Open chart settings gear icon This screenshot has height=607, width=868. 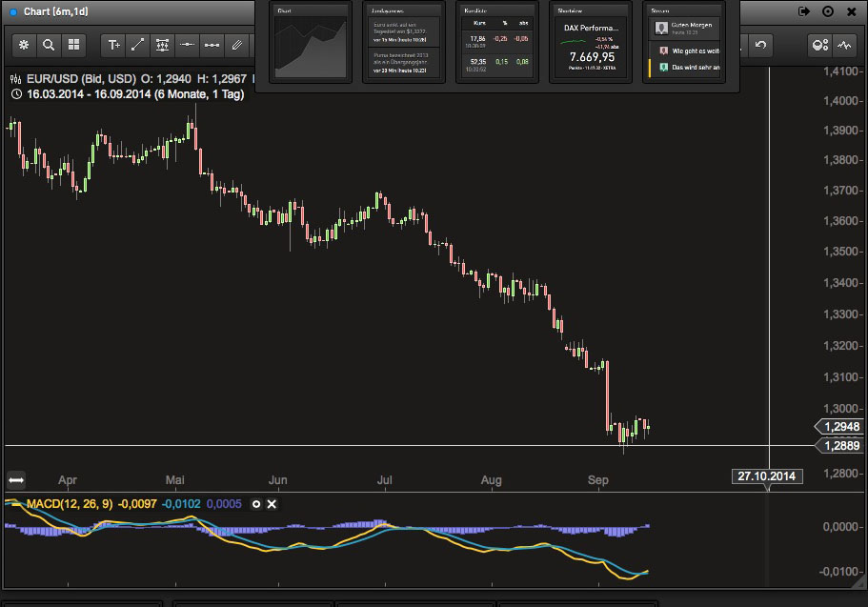coord(24,45)
